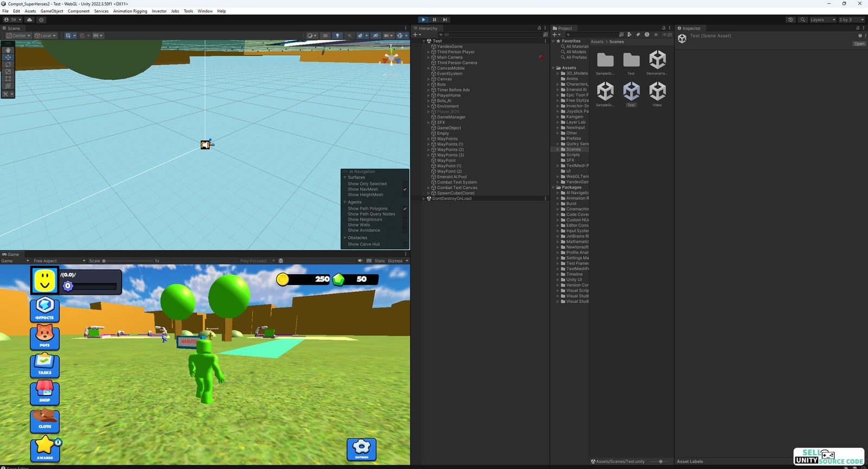Screen dimensions: 868x469
Task: Open the GameObject menu
Action: pos(52,11)
